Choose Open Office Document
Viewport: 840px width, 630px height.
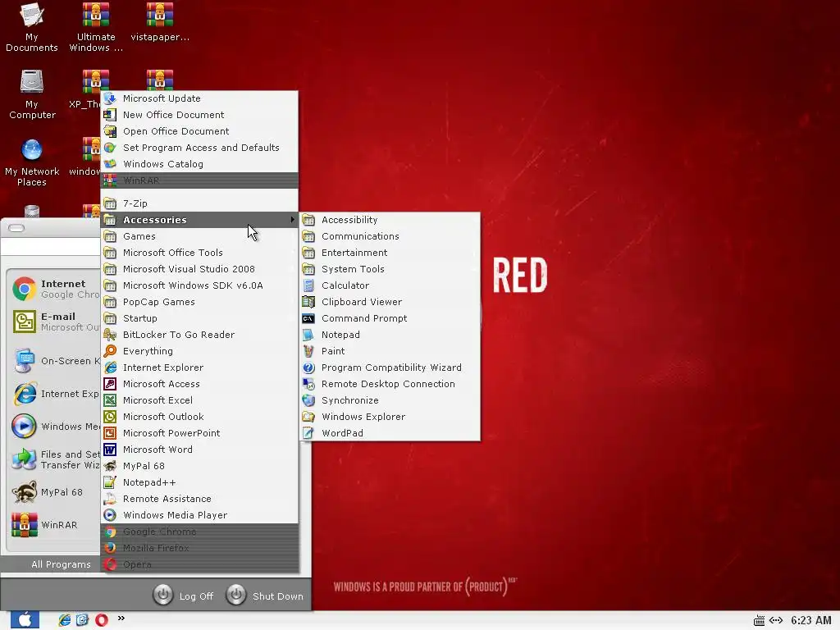pyautogui.click(x=199, y=131)
